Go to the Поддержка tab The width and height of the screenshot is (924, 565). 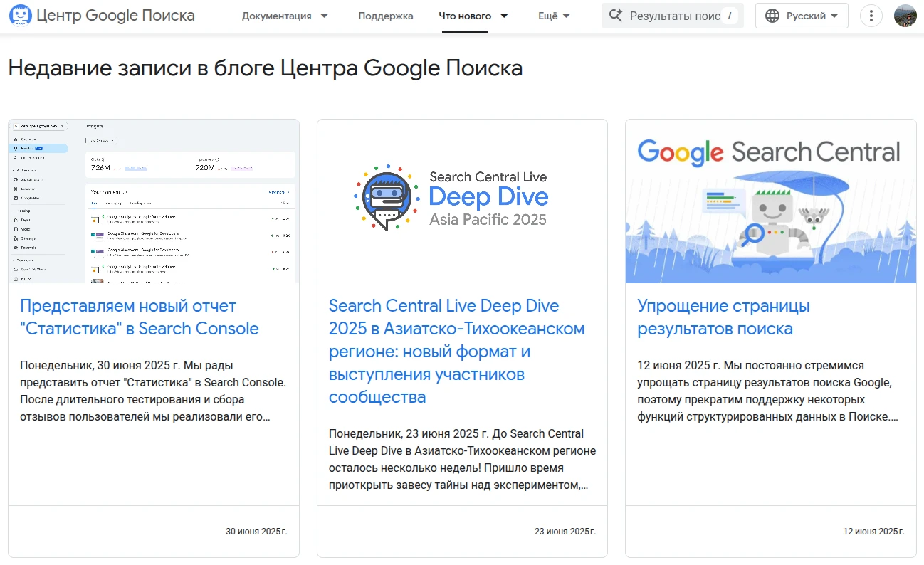pyautogui.click(x=386, y=16)
